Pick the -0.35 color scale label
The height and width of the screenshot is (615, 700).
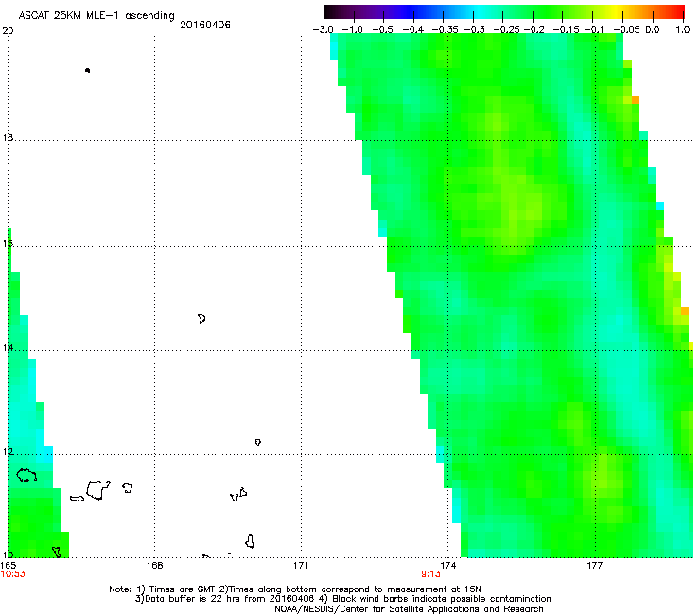(445, 30)
